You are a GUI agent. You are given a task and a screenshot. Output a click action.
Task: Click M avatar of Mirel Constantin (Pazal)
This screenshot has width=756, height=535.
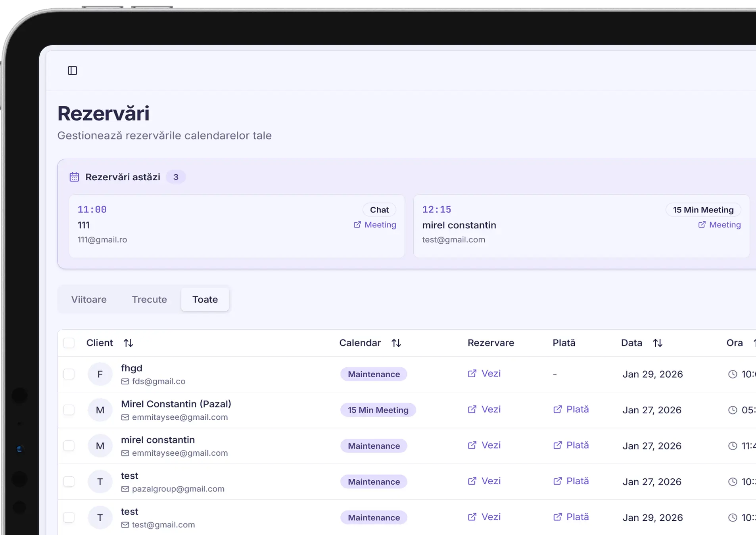[x=100, y=410]
